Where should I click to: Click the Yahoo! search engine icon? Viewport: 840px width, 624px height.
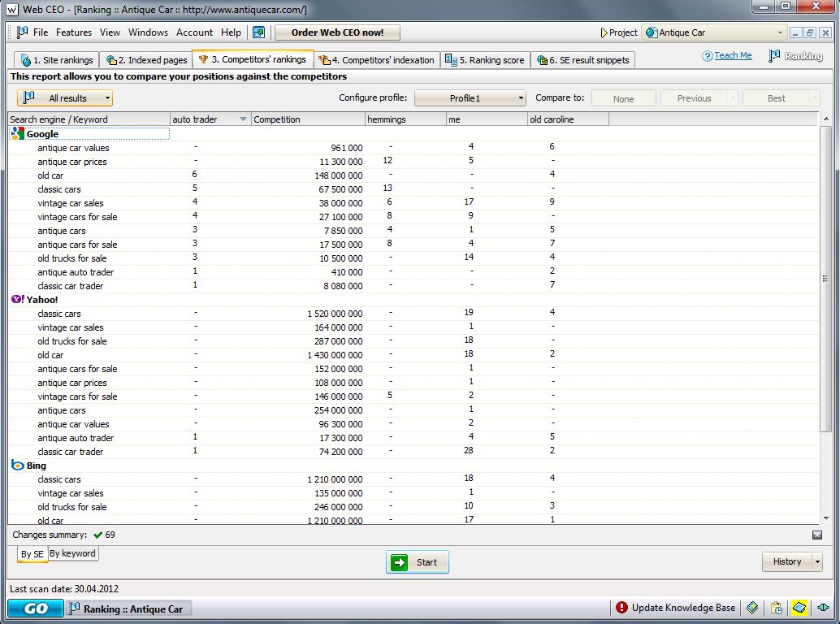[x=18, y=299]
